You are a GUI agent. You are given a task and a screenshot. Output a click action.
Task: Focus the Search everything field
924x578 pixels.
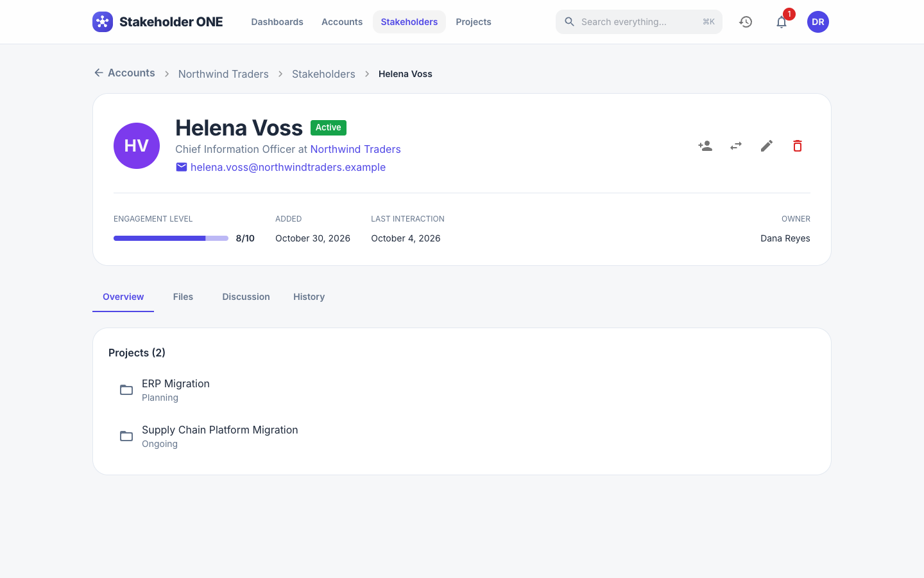click(x=639, y=22)
